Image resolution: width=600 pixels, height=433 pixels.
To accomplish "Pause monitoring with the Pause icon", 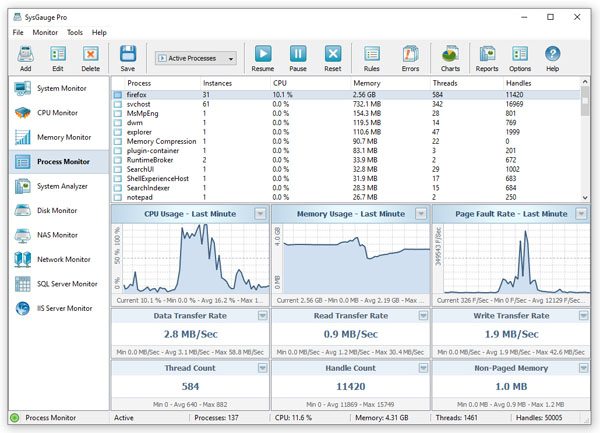I will [x=298, y=54].
